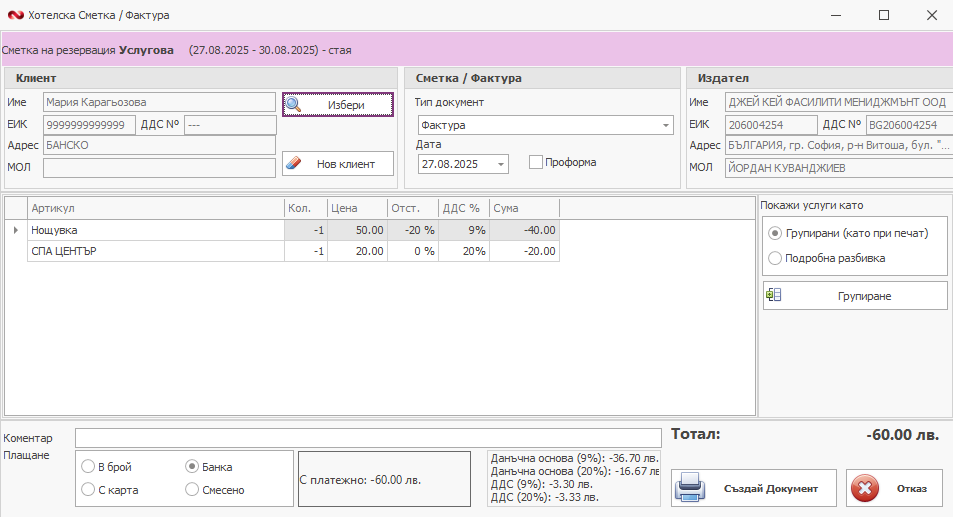Maximize the Хотелска Сметка window

coord(883,15)
